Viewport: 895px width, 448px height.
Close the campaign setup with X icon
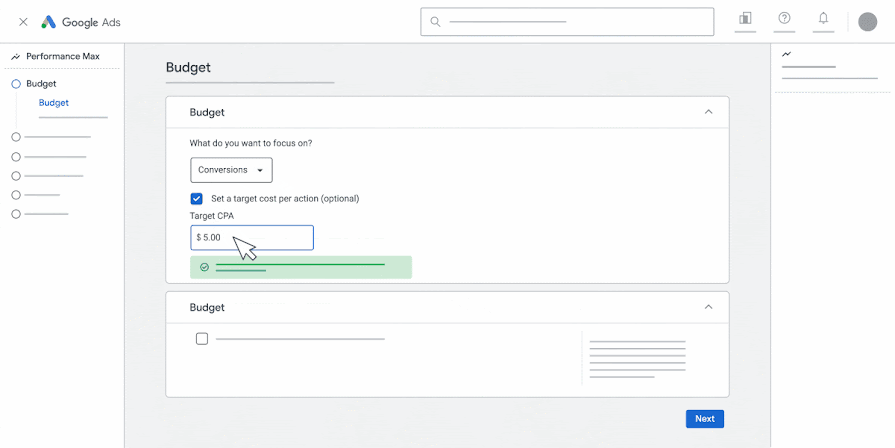click(x=23, y=22)
